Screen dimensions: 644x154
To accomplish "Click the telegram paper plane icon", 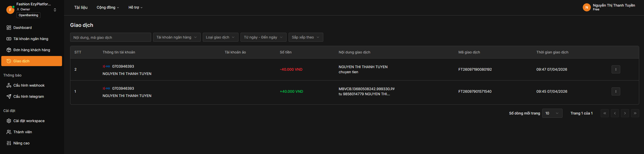I will pos(9,97).
